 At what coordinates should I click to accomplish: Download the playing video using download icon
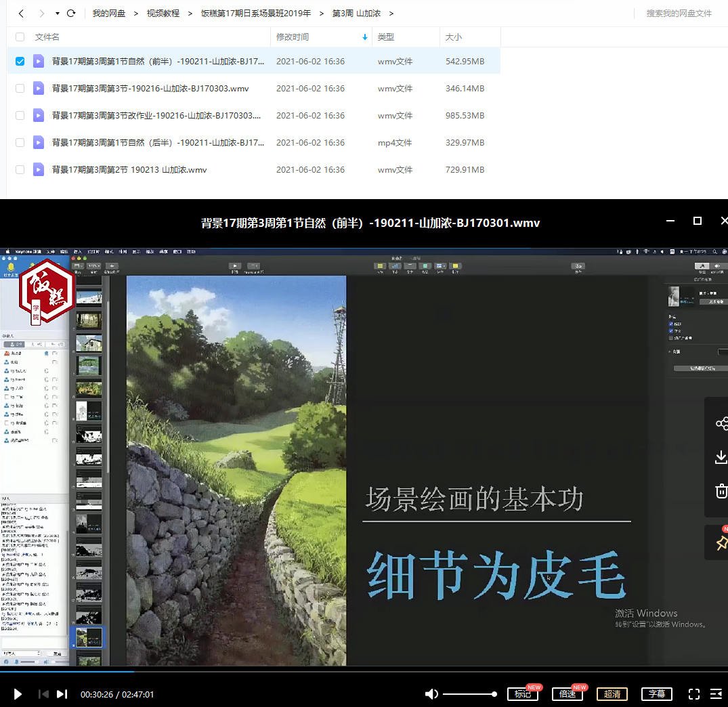(721, 456)
